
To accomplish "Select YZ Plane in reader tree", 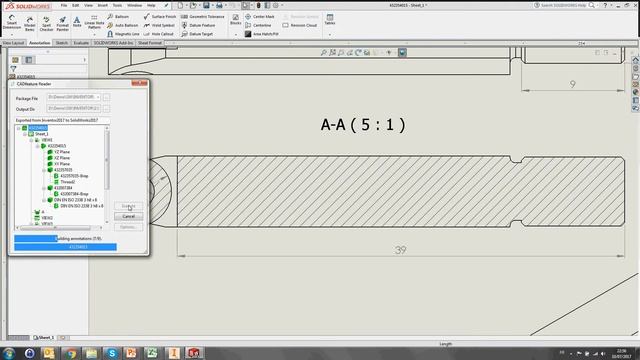I will tap(62, 152).
